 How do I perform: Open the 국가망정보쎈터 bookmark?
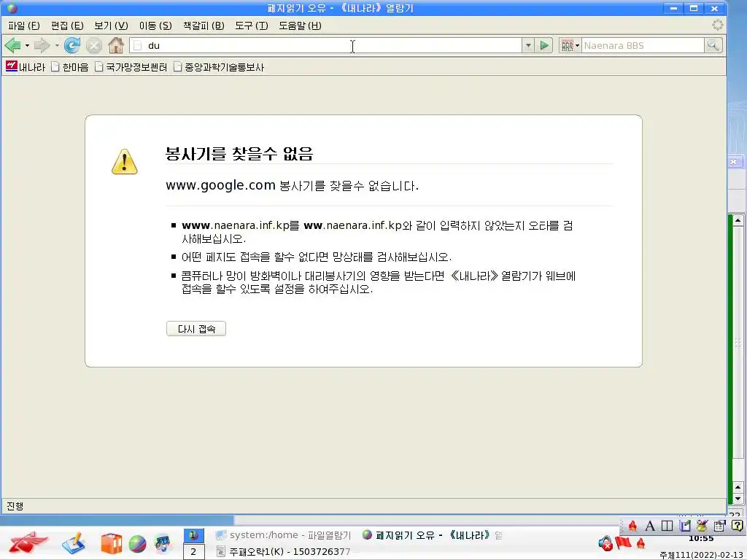[x=131, y=66]
